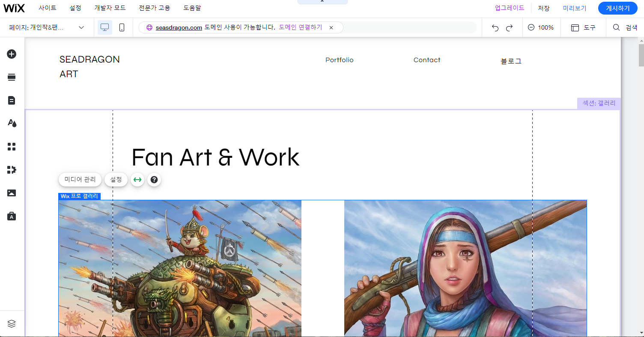Click the connect domain (도메인 연결하기) link
The image size is (644, 337).
[x=301, y=27]
